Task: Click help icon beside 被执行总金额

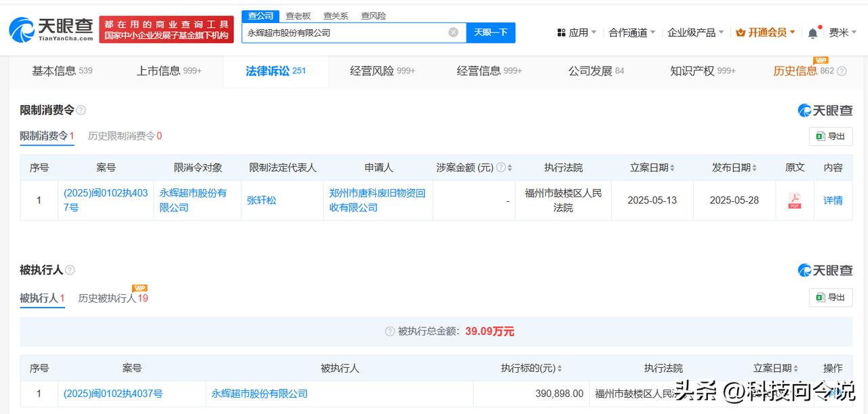Action: click(x=390, y=331)
